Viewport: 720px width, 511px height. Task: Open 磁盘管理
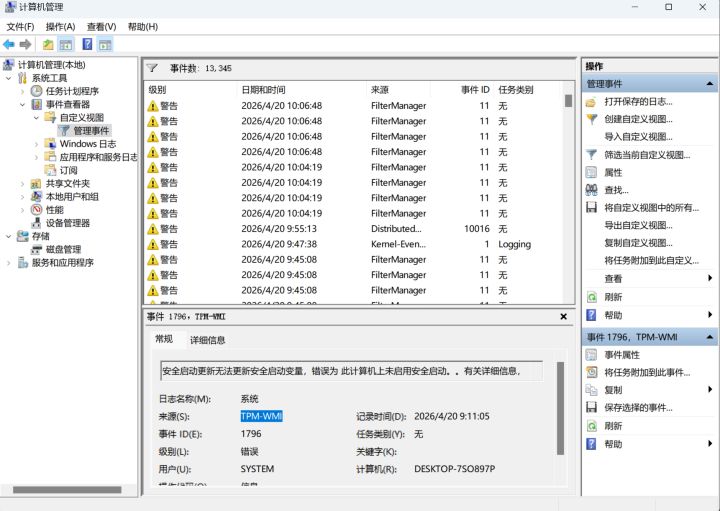coord(63,249)
